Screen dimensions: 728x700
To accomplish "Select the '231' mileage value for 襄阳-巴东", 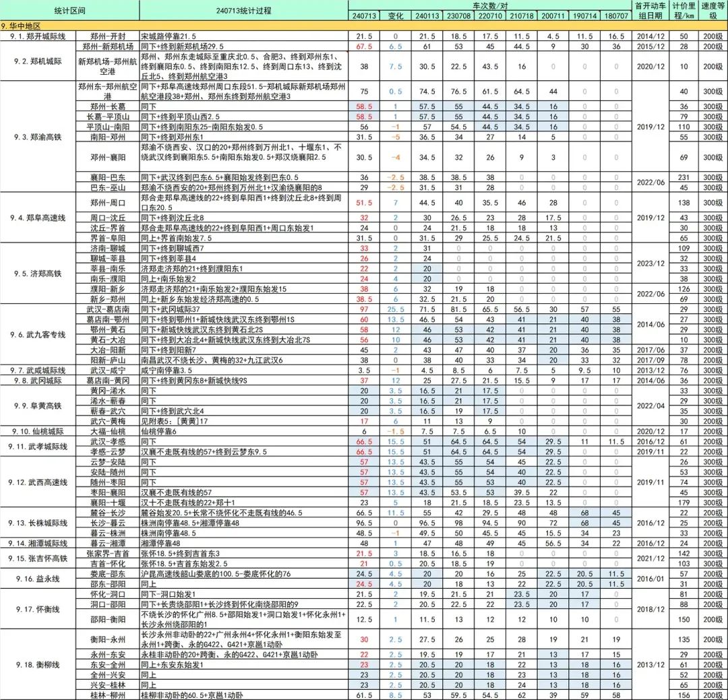I will point(684,177).
